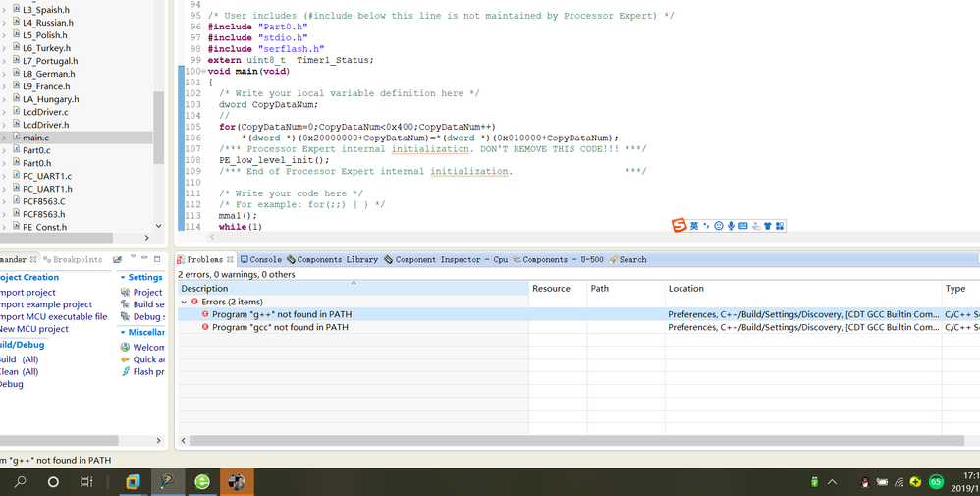Viewport: 980px width, 496px height.
Task: Click Import MCU executable file link
Action: (x=53, y=316)
